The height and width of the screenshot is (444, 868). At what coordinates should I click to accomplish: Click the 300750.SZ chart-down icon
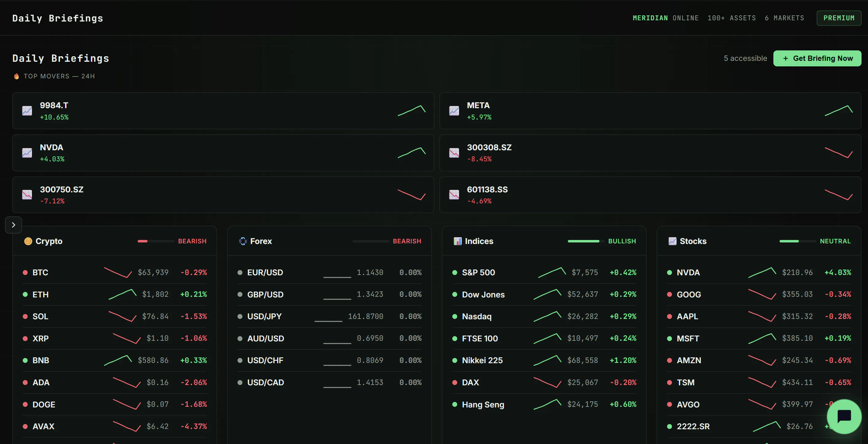[x=27, y=195]
